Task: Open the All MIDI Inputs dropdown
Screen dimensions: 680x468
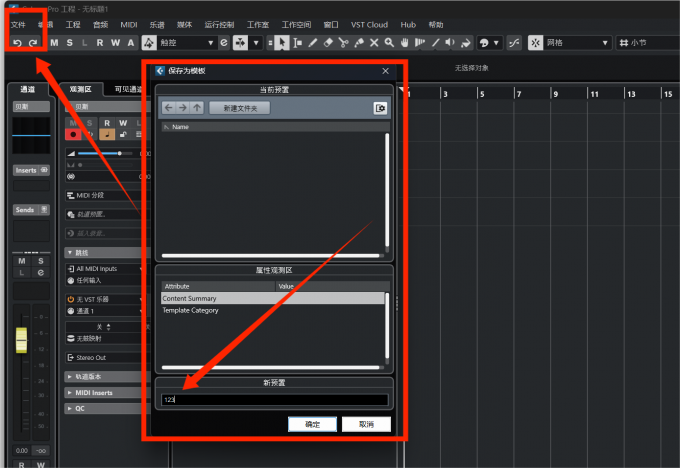Action: click(105, 269)
